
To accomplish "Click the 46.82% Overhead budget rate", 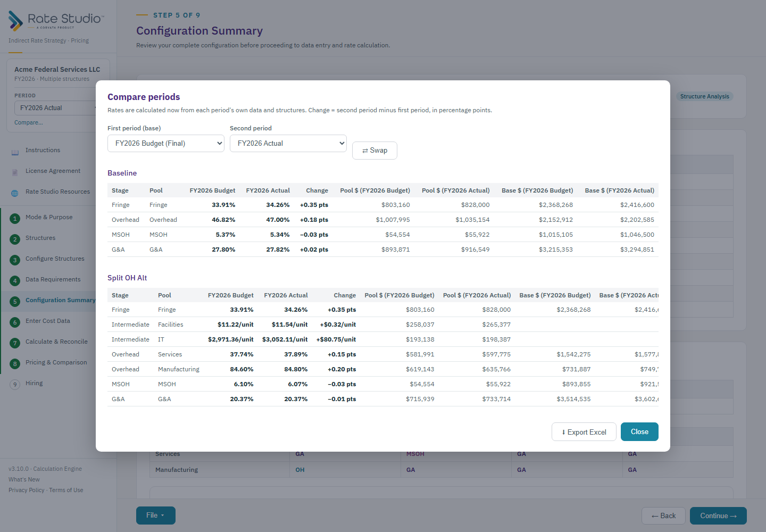I will [223, 220].
